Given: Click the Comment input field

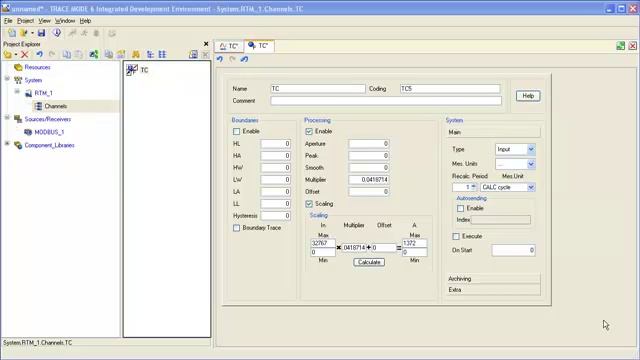Looking at the screenshot, I should click(386, 101).
